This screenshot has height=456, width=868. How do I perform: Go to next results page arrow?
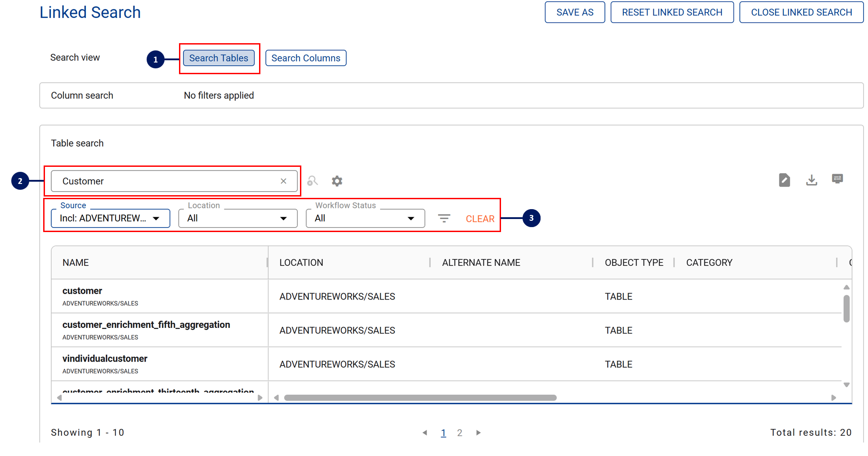[x=479, y=433]
